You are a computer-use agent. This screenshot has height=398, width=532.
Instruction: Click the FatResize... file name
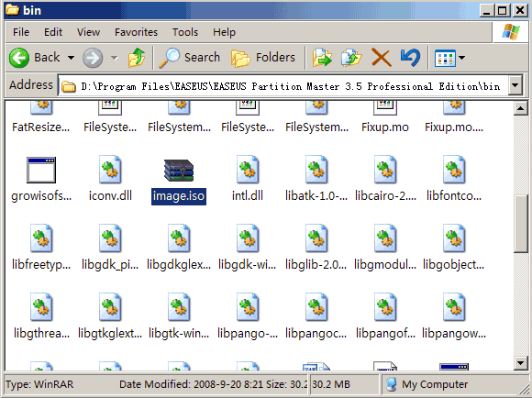40,127
